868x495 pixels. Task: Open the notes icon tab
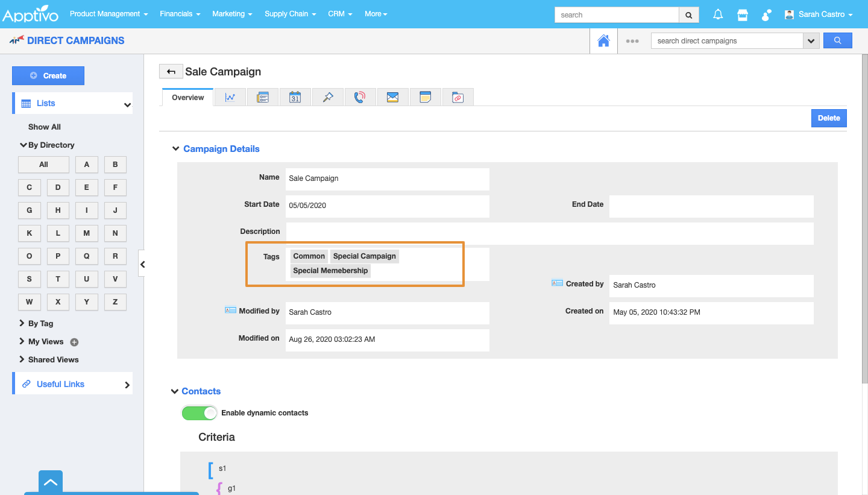pyautogui.click(x=425, y=97)
